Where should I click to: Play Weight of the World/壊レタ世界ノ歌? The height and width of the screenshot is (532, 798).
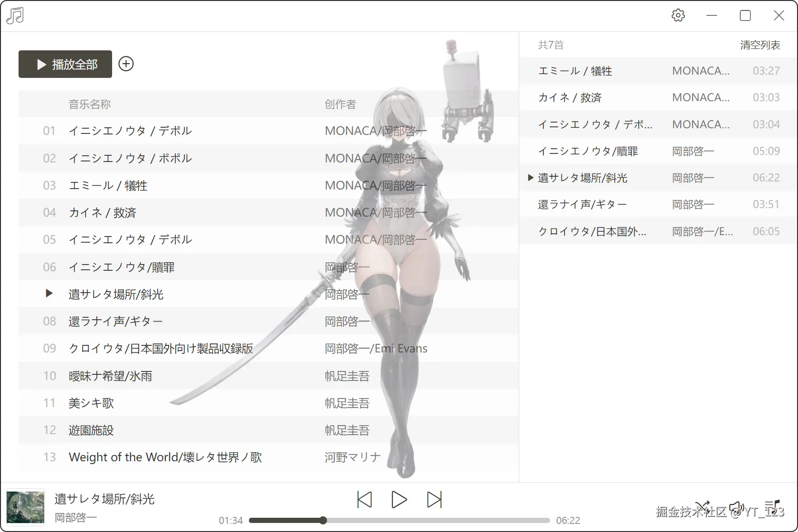(165, 457)
